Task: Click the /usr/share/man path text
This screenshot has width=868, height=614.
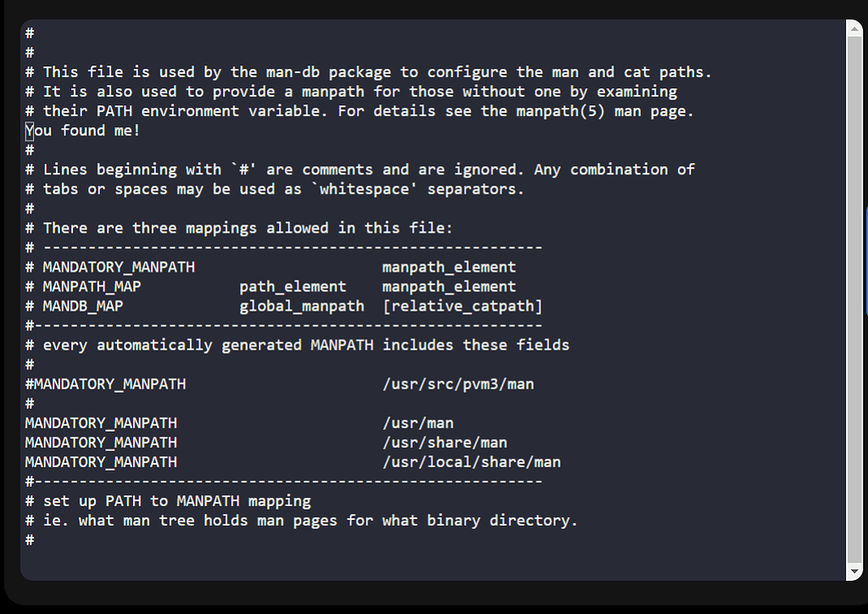Action: [445, 443]
